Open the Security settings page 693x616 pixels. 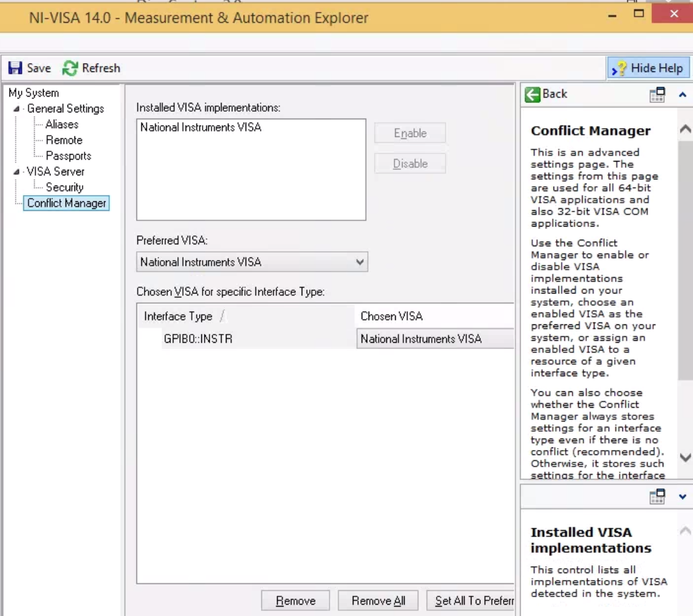(64, 187)
